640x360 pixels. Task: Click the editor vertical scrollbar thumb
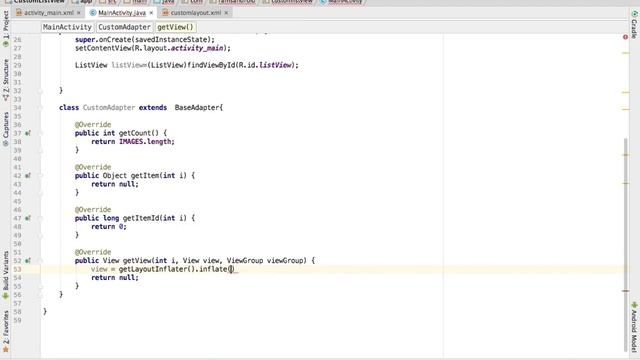(625, 245)
